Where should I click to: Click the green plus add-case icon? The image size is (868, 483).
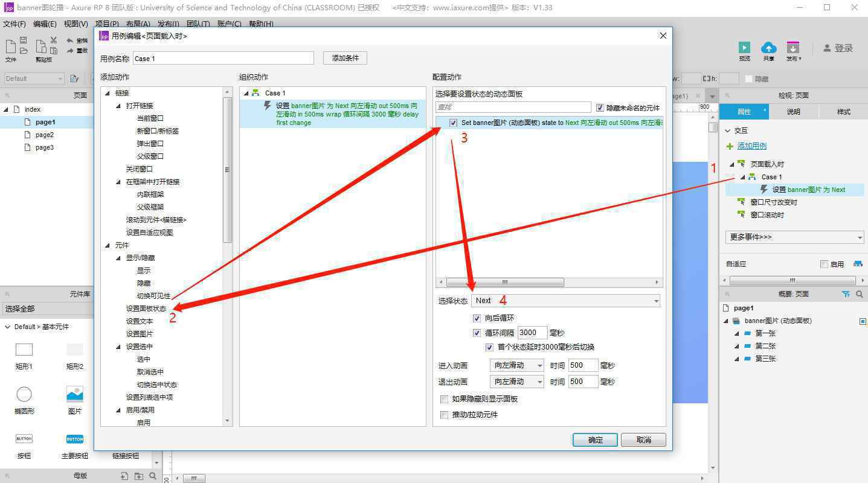click(x=730, y=146)
